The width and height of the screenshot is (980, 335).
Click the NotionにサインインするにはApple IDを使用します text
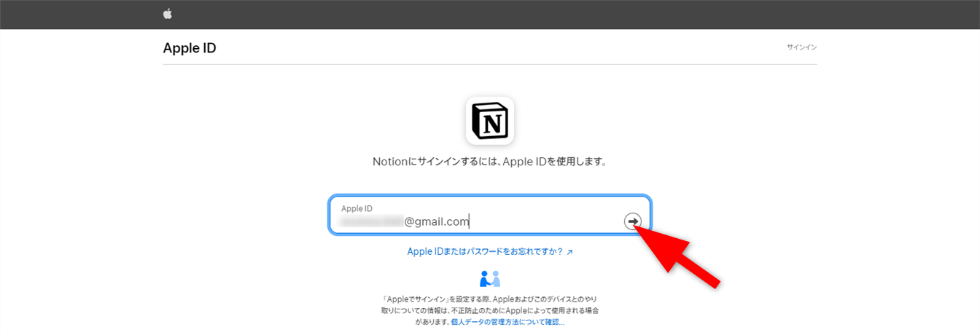[489, 161]
